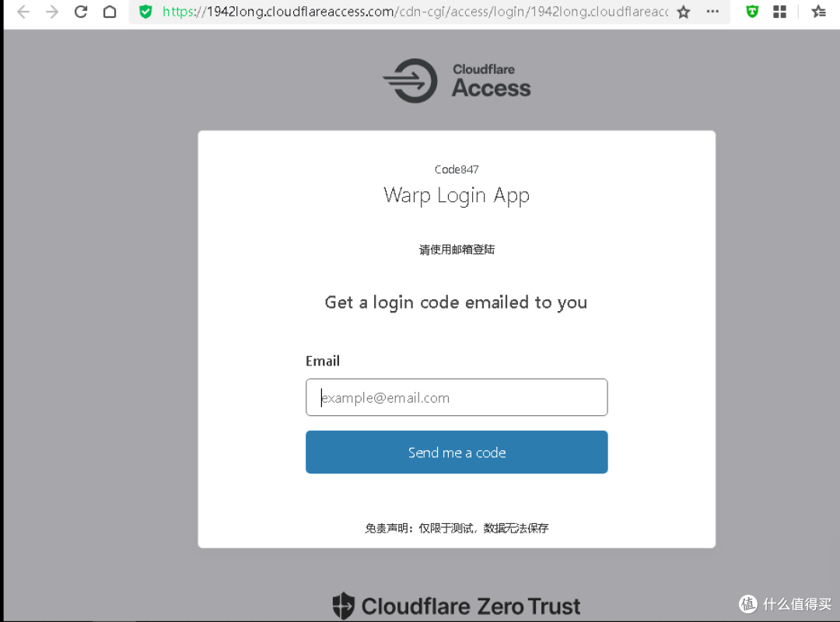The image size is (840, 622).
Task: Open the three-dot more options menu
Action: (712, 11)
